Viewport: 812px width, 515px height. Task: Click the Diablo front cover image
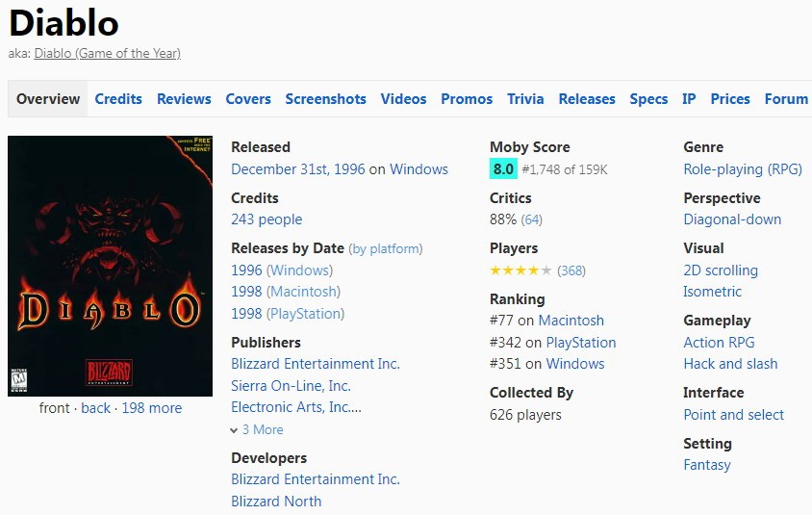(x=110, y=266)
